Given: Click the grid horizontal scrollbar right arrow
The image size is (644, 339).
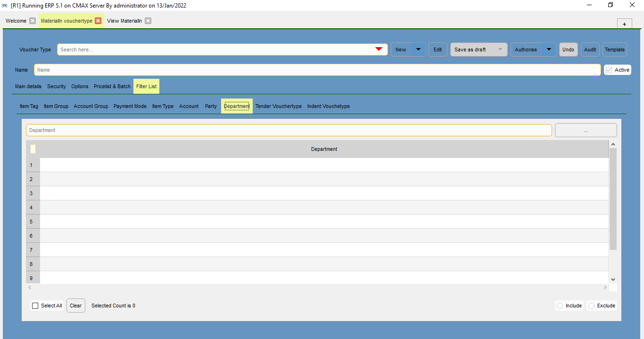Looking at the screenshot, I should click(605, 287).
